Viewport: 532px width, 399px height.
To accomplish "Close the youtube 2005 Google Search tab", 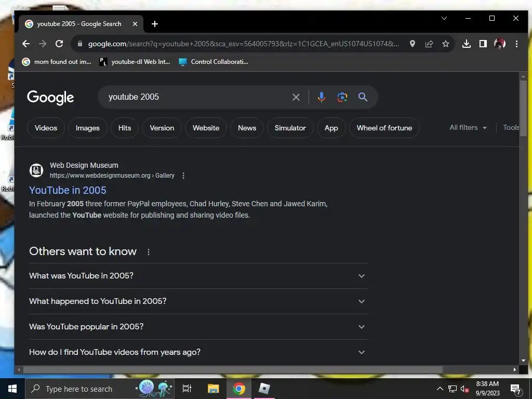I will coord(135,24).
